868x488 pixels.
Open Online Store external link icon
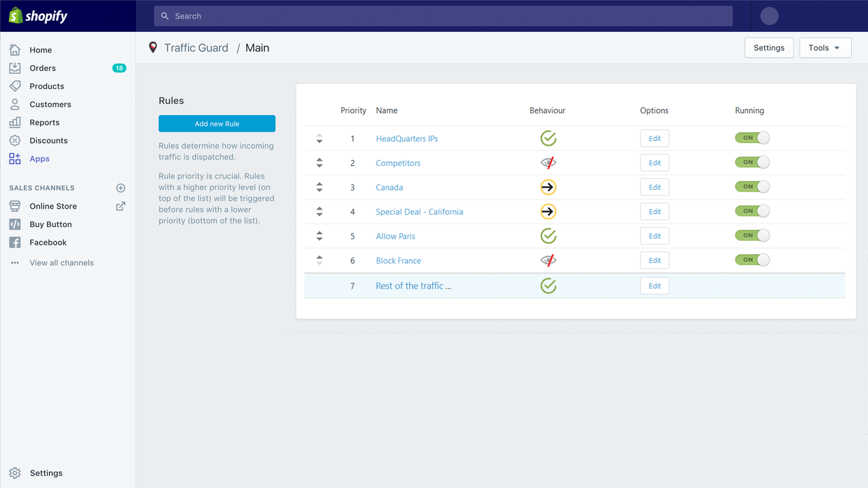[121, 206]
